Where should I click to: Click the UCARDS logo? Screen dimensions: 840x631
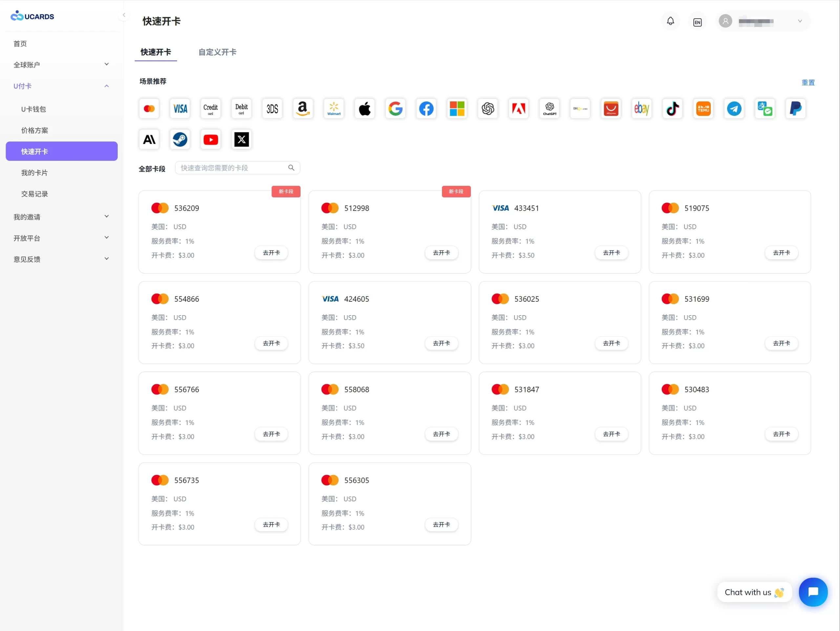point(32,16)
